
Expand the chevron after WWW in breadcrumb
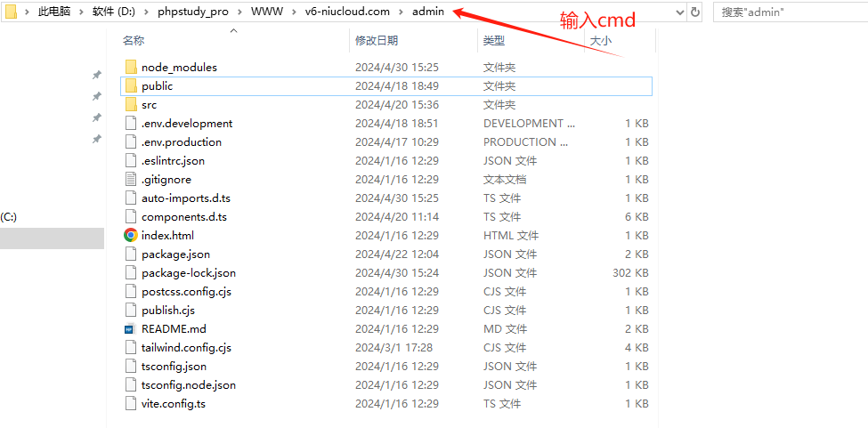(x=294, y=12)
